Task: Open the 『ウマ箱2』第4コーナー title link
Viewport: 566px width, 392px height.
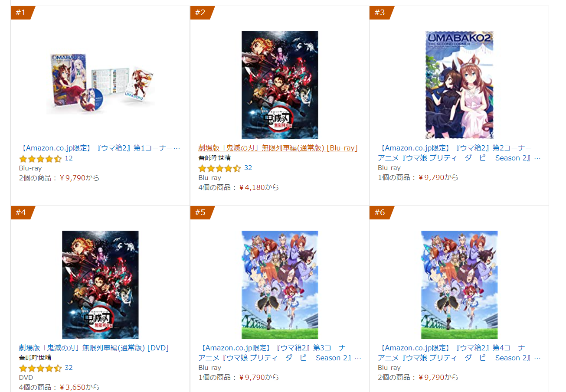Action: pos(459,353)
